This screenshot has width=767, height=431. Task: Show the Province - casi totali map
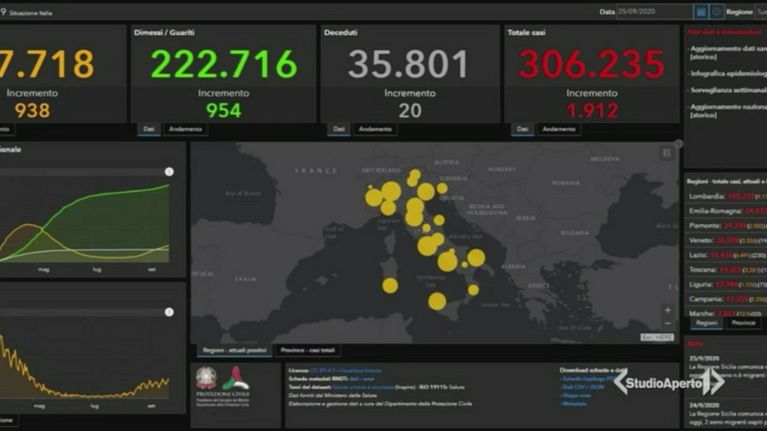coord(309,350)
